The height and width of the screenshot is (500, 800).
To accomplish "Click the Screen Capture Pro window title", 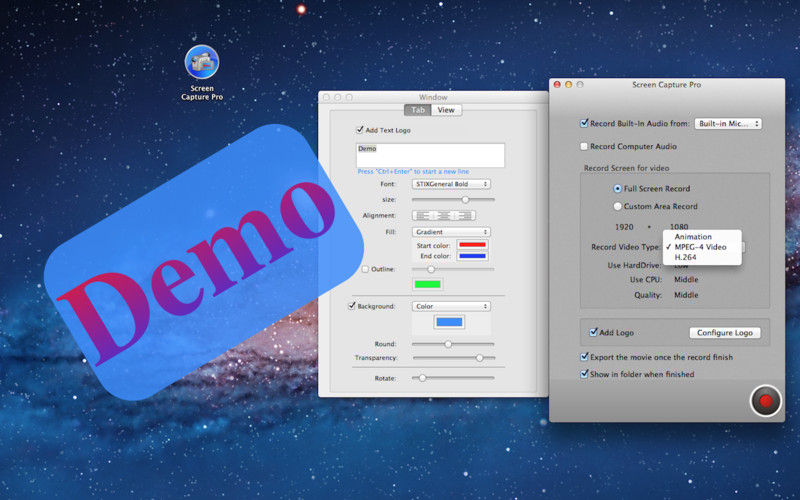I will 666,85.
